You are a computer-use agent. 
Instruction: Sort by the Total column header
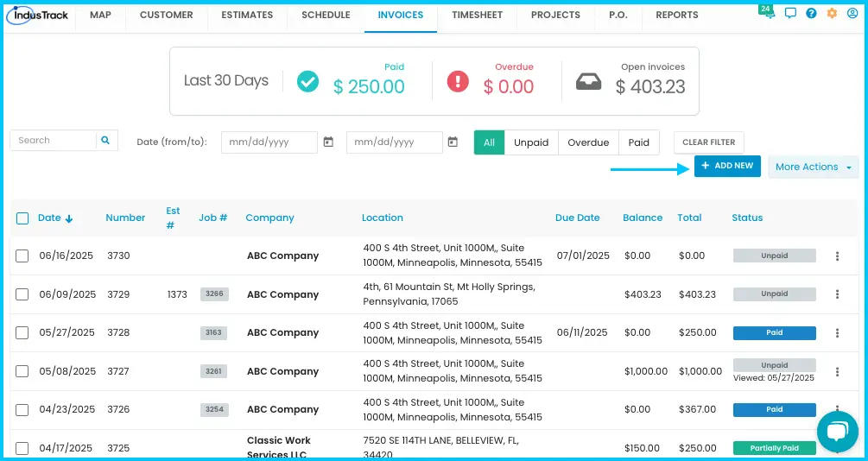click(x=690, y=218)
